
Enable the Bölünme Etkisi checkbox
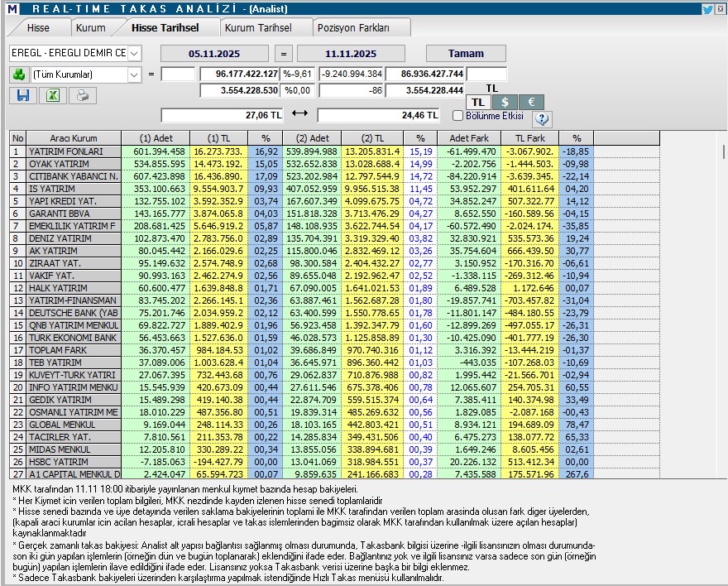tap(458, 115)
